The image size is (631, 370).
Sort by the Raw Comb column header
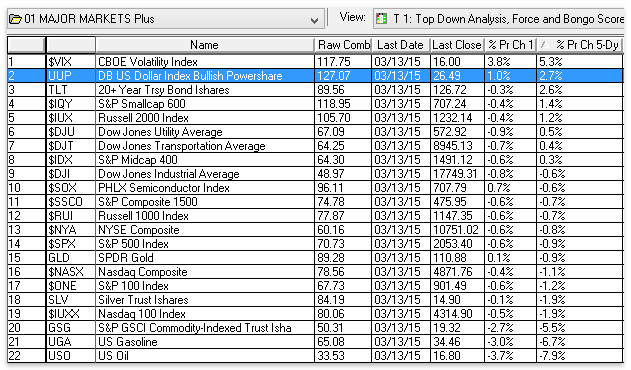point(343,45)
